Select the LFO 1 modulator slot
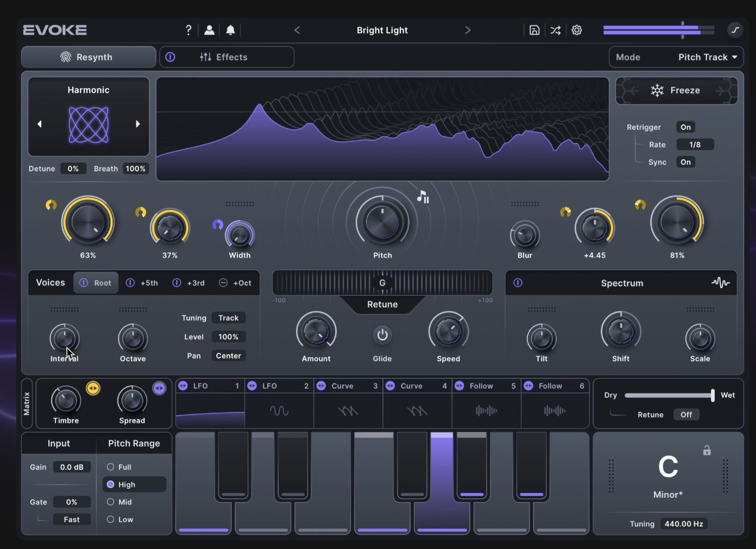This screenshot has height=549, width=756. tap(210, 403)
